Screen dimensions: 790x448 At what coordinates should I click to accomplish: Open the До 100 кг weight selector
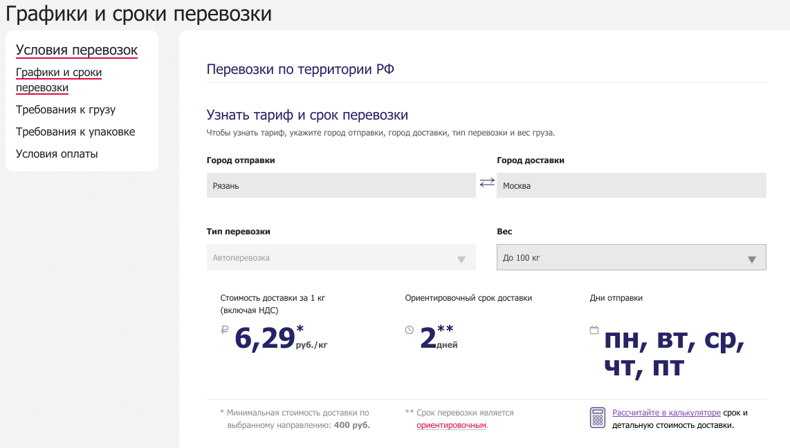631,258
